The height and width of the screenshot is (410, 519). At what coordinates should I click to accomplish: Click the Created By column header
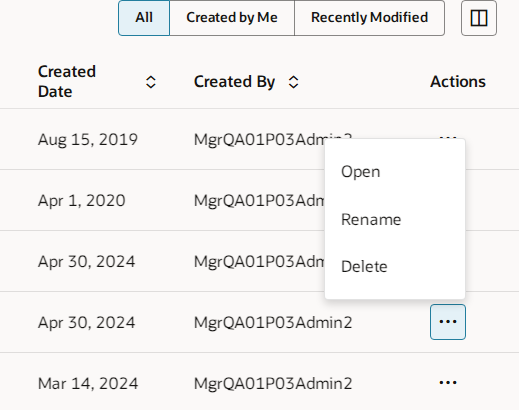tap(235, 82)
